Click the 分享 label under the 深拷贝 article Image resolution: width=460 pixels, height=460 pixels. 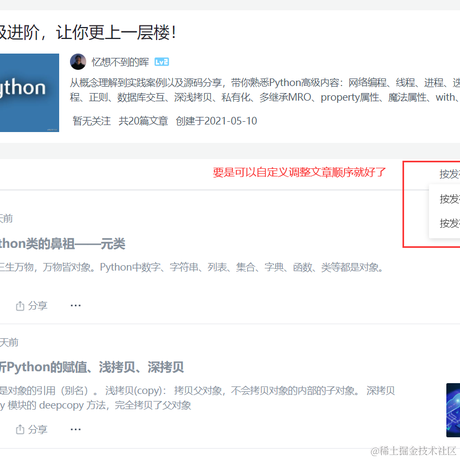38,429
